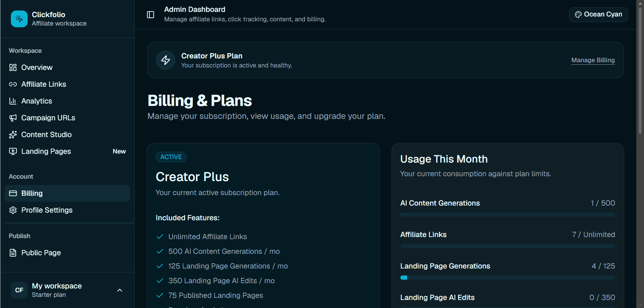
Task: Click the Clickfolio logo icon
Action: (19, 19)
